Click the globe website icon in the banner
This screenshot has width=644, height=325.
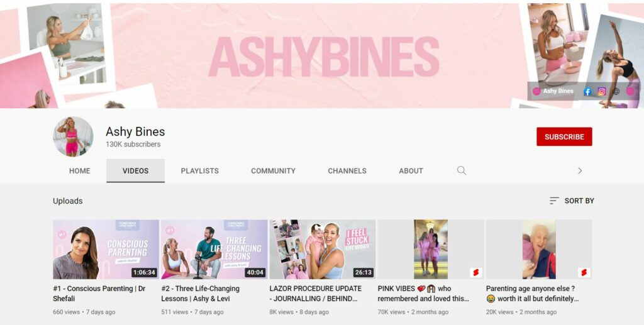[x=616, y=92]
